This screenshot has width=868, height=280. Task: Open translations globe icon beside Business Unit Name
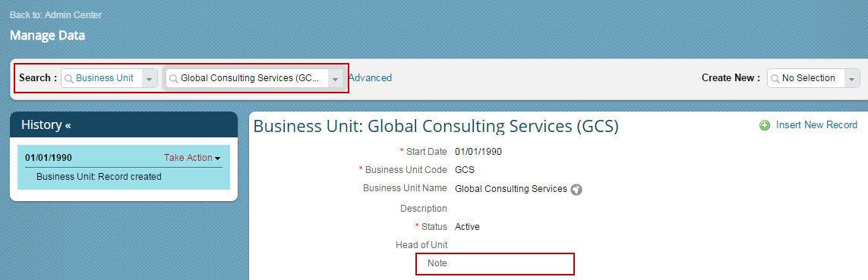pos(576,189)
